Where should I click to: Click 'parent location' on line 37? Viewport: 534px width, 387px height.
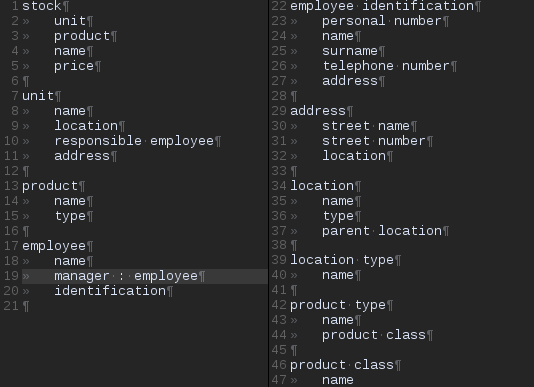(x=382, y=231)
